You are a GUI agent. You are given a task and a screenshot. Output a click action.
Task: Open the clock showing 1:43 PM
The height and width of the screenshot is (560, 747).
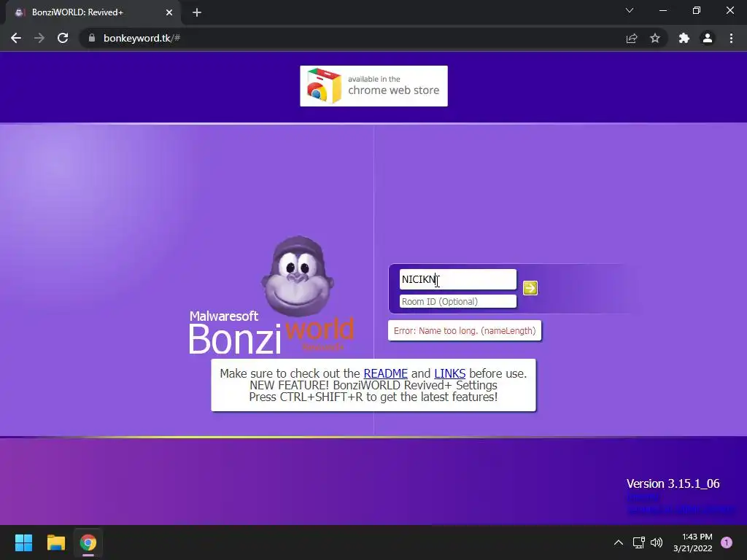point(693,542)
